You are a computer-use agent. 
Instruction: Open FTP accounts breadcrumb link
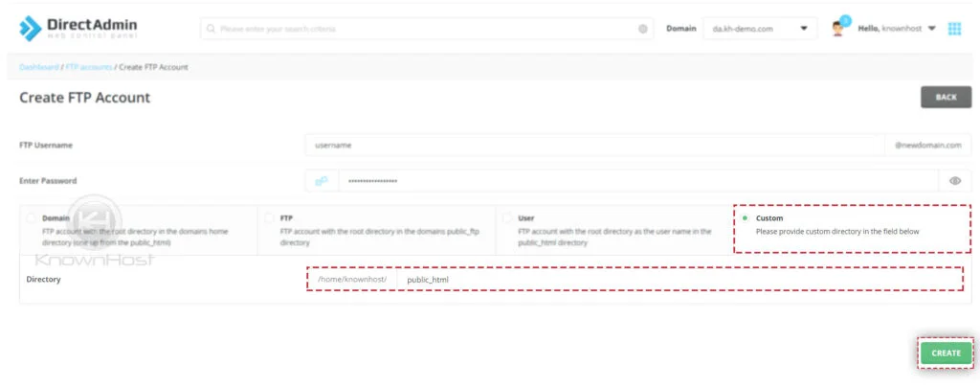coord(88,67)
